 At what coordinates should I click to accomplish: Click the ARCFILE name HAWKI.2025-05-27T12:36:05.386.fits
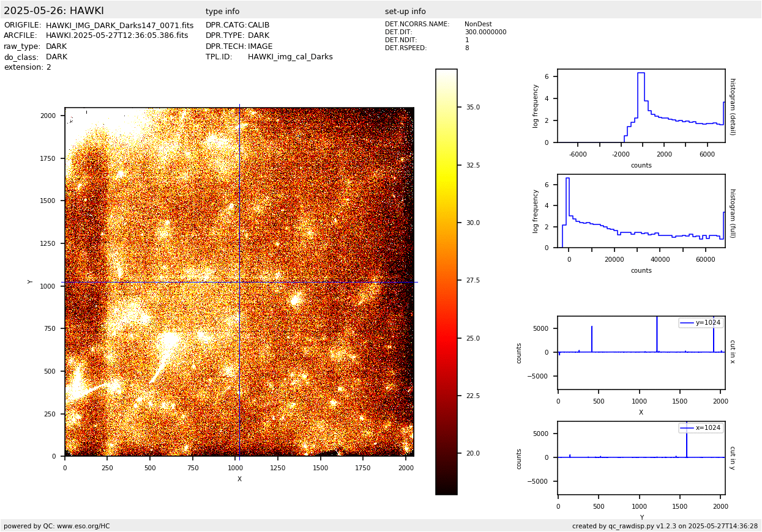tap(117, 36)
